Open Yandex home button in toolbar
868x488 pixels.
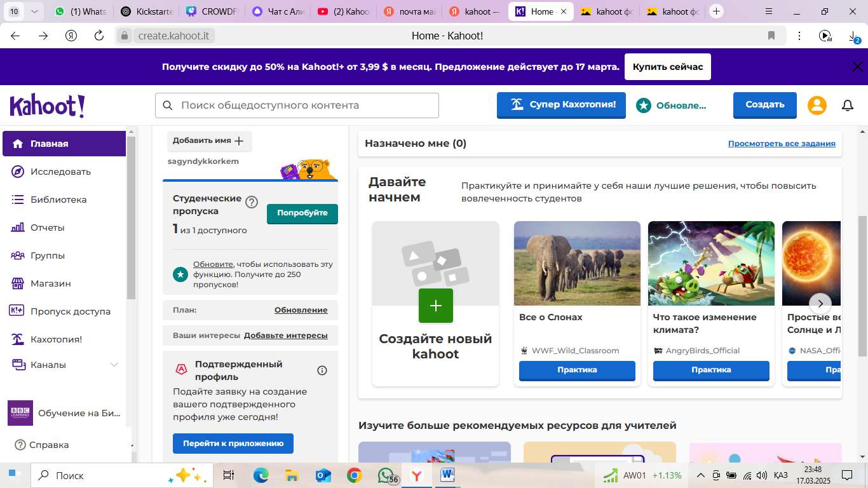click(71, 36)
